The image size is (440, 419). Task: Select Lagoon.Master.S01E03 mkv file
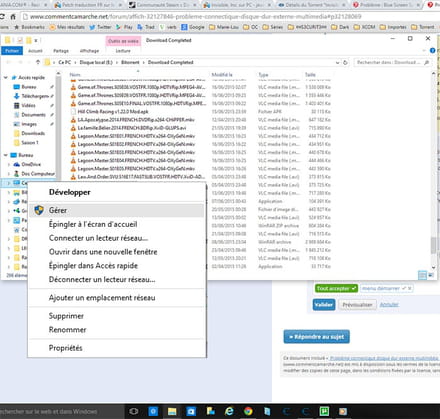click(x=136, y=152)
